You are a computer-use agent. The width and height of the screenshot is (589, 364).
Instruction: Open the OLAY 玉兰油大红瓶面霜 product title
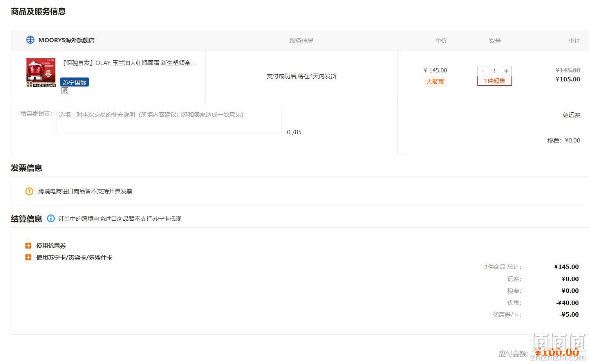click(129, 63)
